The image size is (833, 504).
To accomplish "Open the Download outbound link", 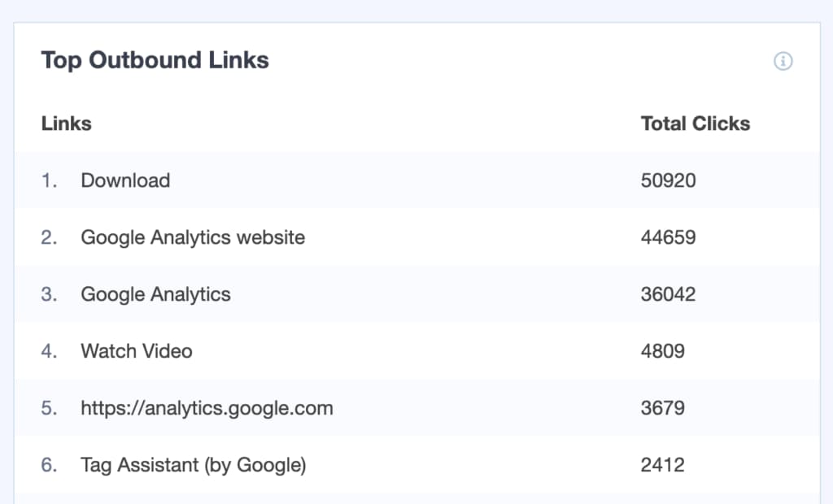I will tap(125, 180).
